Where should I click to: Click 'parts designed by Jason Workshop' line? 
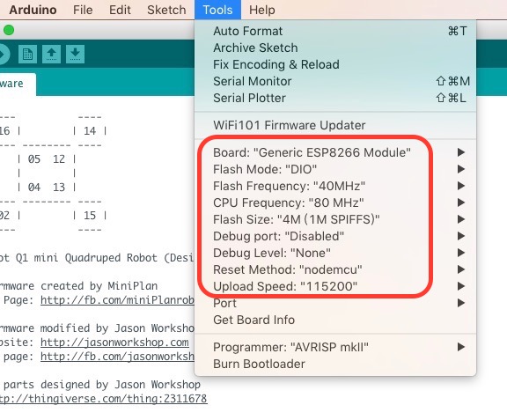point(102,385)
